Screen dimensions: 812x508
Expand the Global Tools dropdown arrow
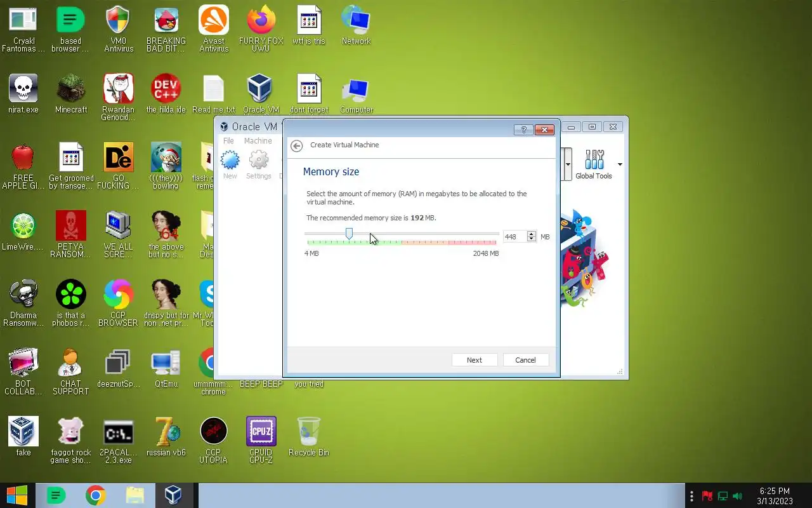tap(620, 165)
